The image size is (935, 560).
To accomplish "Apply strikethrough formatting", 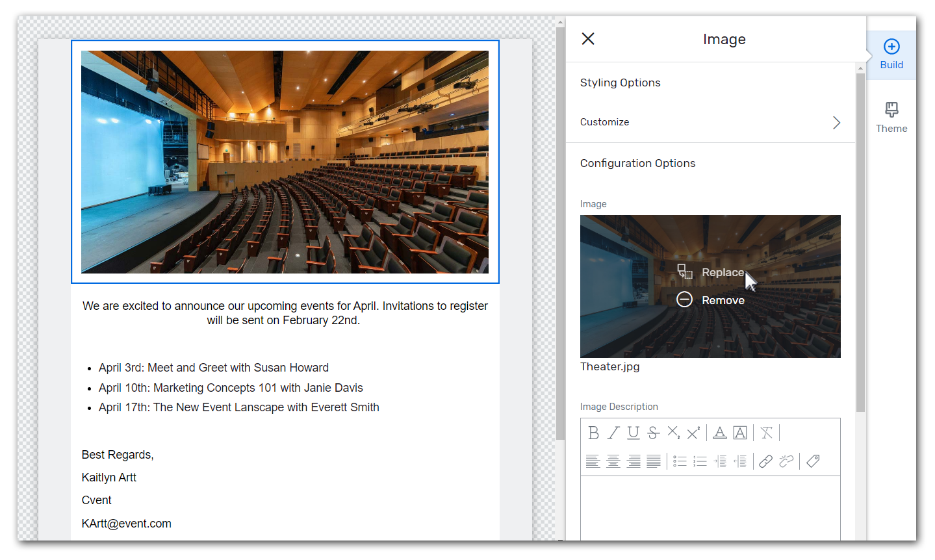I will (652, 433).
